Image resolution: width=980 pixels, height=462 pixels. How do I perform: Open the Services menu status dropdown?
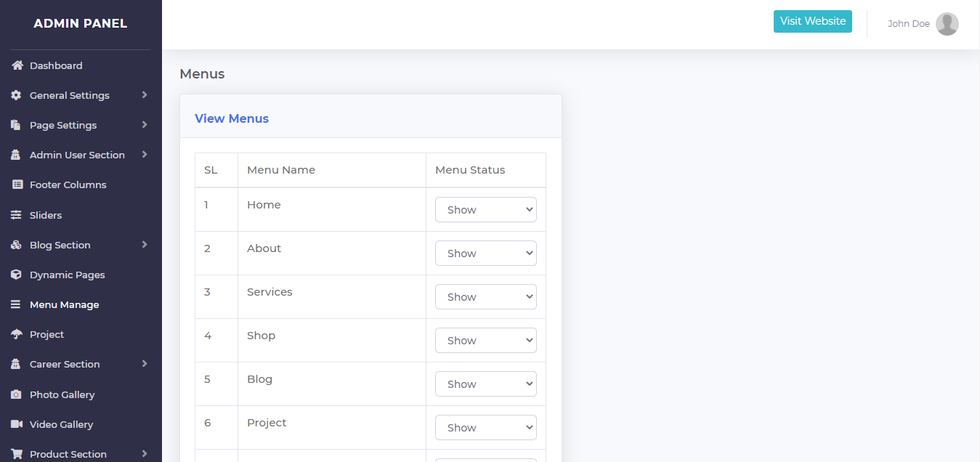click(x=485, y=297)
